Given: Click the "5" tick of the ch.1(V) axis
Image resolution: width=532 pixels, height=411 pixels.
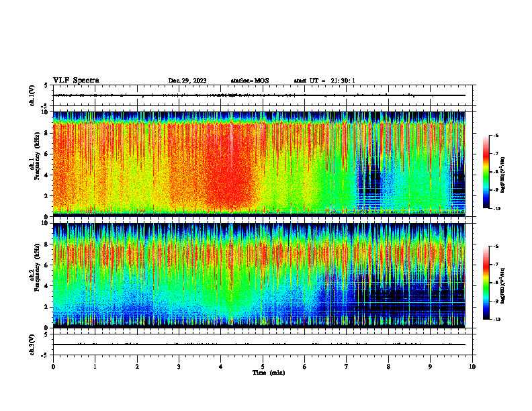Looking at the screenshot, I should pyautogui.click(x=46, y=85).
